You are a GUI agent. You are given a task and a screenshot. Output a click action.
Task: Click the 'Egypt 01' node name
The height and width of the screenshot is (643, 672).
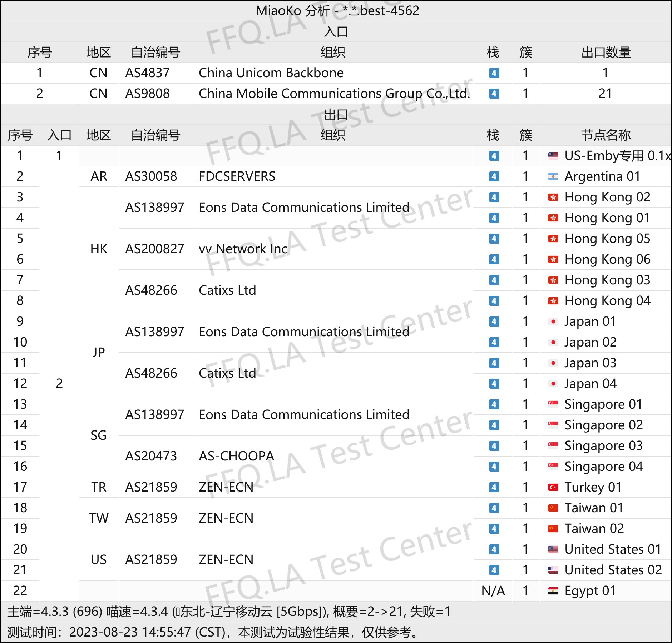click(590, 591)
